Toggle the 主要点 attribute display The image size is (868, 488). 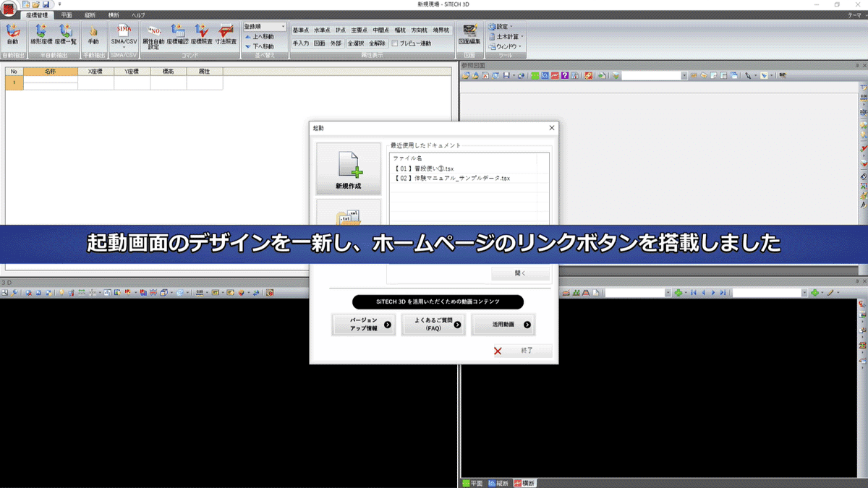(x=359, y=30)
